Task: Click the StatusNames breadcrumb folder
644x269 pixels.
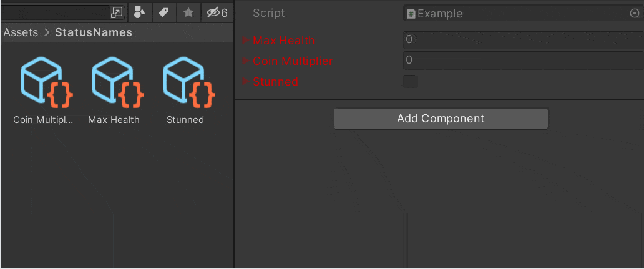Action: (x=94, y=32)
